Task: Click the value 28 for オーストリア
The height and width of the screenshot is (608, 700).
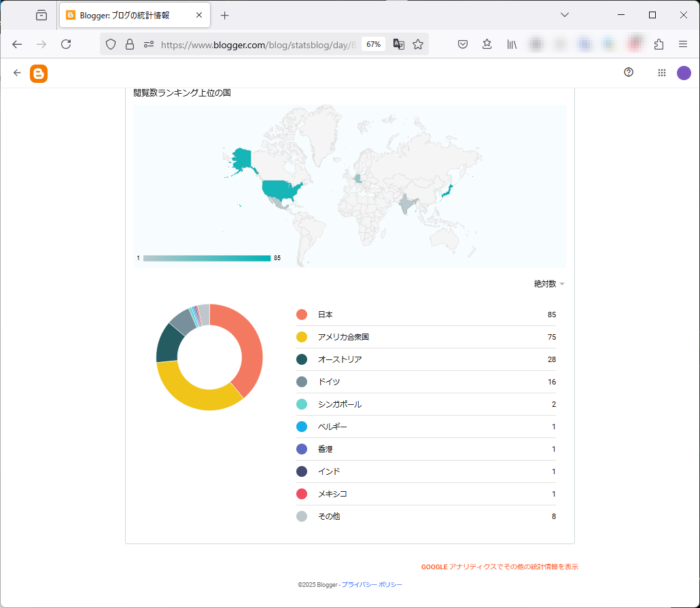Action: pyautogui.click(x=552, y=359)
